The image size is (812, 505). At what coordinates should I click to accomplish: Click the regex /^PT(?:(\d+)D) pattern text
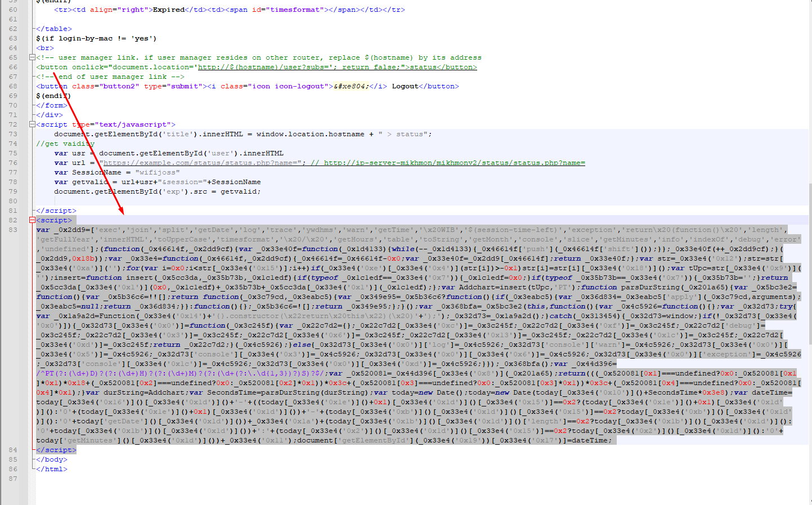77,373
